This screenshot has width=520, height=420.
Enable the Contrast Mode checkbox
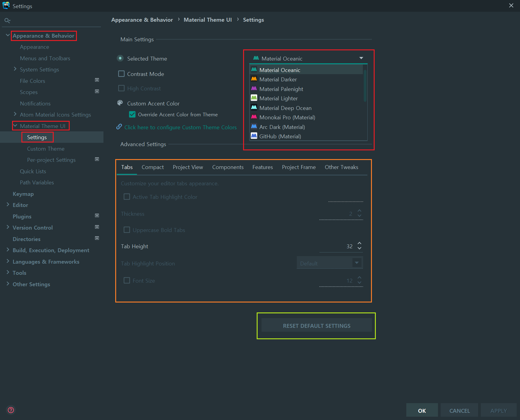pos(121,74)
